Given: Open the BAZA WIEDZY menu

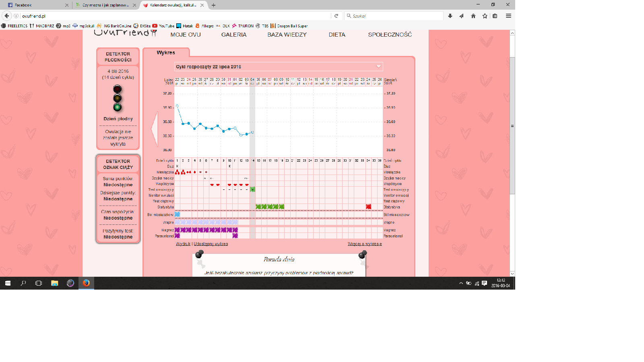Looking at the screenshot, I should pos(287,35).
